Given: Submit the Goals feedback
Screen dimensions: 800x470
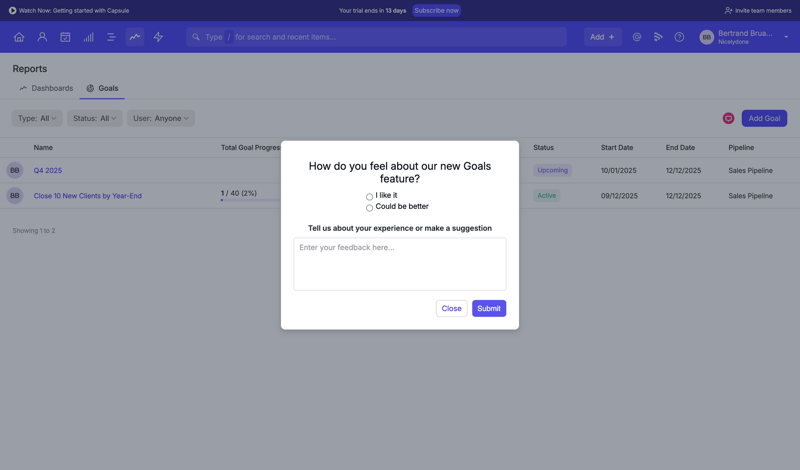Looking at the screenshot, I should tap(489, 308).
